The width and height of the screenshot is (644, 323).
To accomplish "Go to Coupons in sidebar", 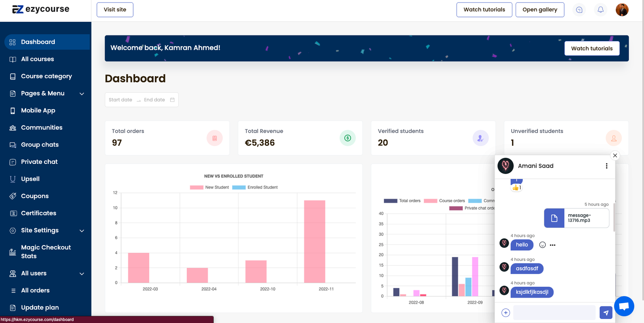I will [x=35, y=196].
